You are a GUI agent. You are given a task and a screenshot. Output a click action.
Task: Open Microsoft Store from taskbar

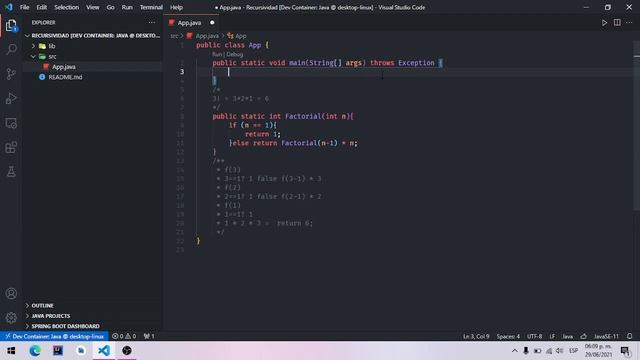coord(81,351)
